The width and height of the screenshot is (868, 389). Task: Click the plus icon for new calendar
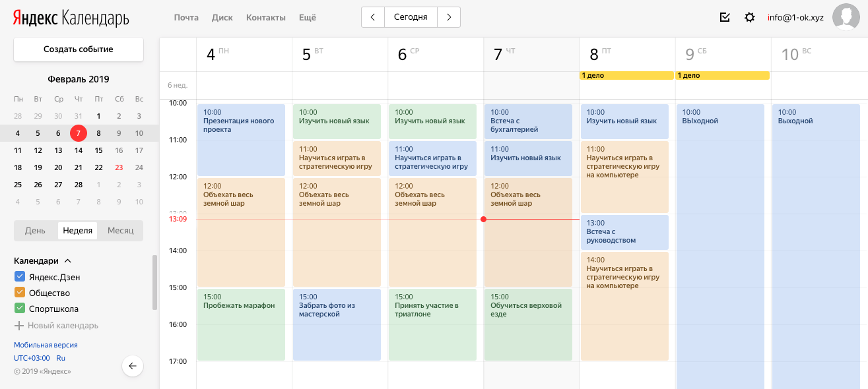click(x=19, y=326)
